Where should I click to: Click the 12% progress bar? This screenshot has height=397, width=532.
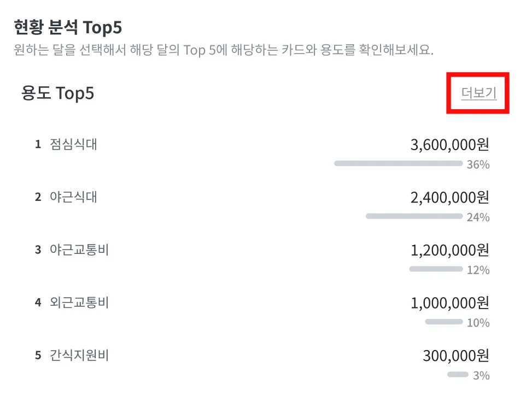coord(436,269)
